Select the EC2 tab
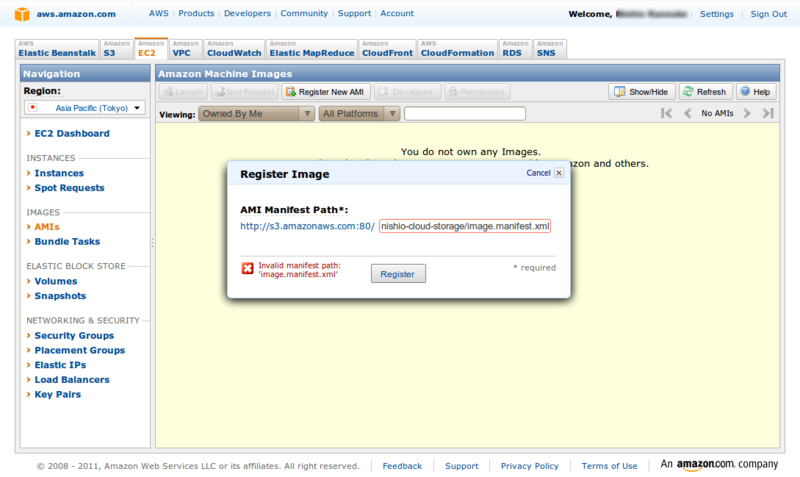The width and height of the screenshot is (800, 477). pyautogui.click(x=151, y=48)
